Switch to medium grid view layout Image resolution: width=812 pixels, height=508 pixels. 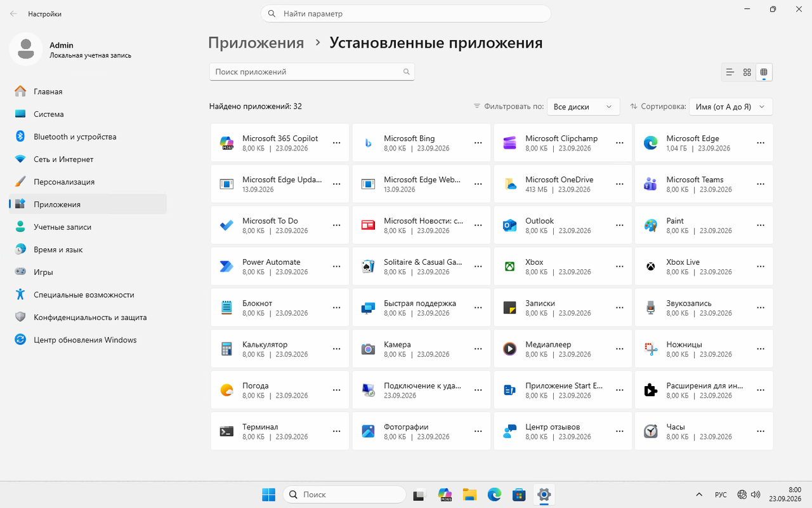(x=747, y=72)
